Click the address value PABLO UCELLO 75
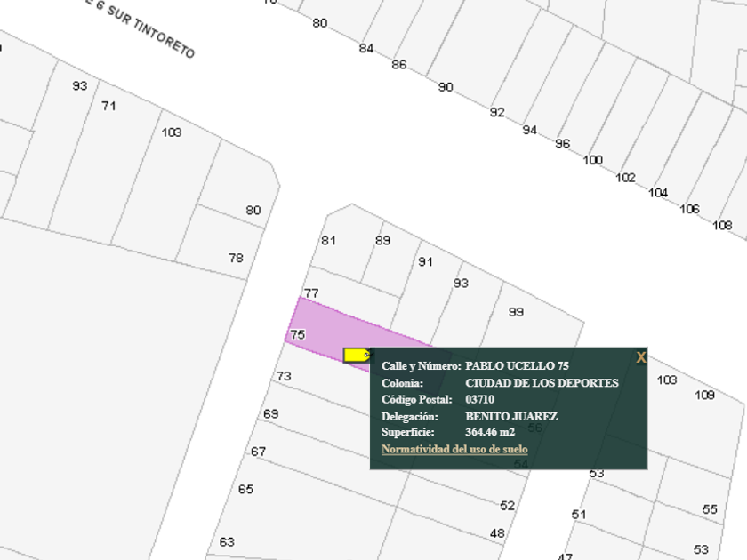Screen dimensions: 747x560 tap(517, 366)
